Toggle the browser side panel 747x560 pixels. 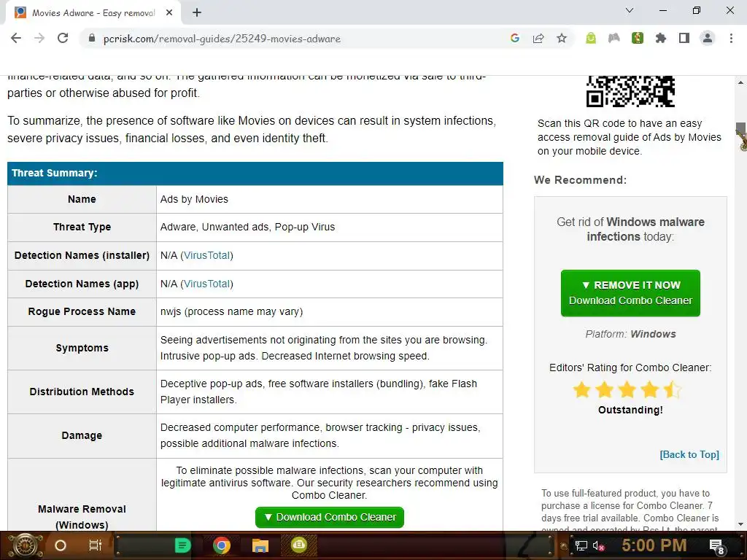[684, 38]
